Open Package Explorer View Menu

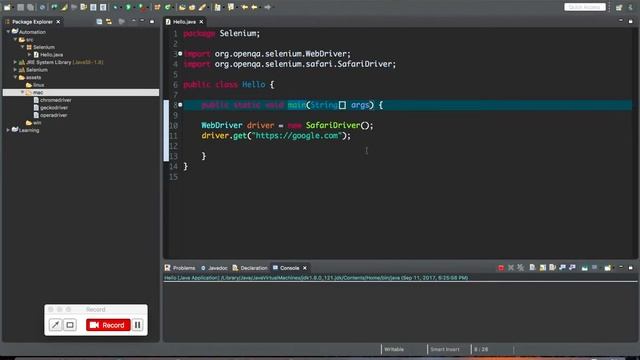[x=133, y=21]
